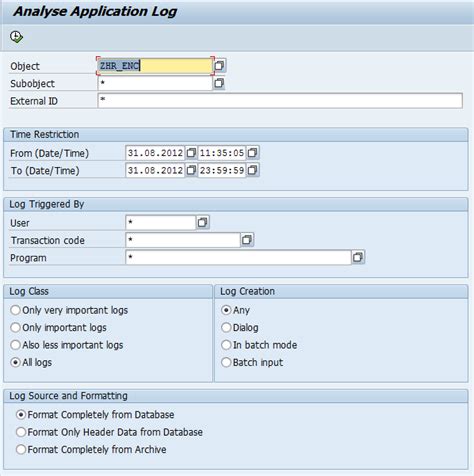This screenshot has height=476, width=474.
Task: Open value help next to From time 11:35:05
Action: 253,153
